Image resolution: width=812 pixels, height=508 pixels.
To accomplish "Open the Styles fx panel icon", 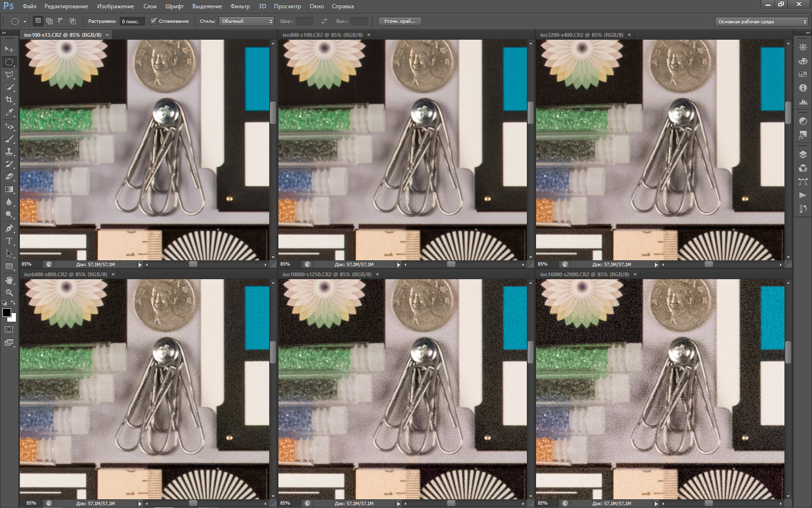I will pyautogui.click(x=803, y=135).
